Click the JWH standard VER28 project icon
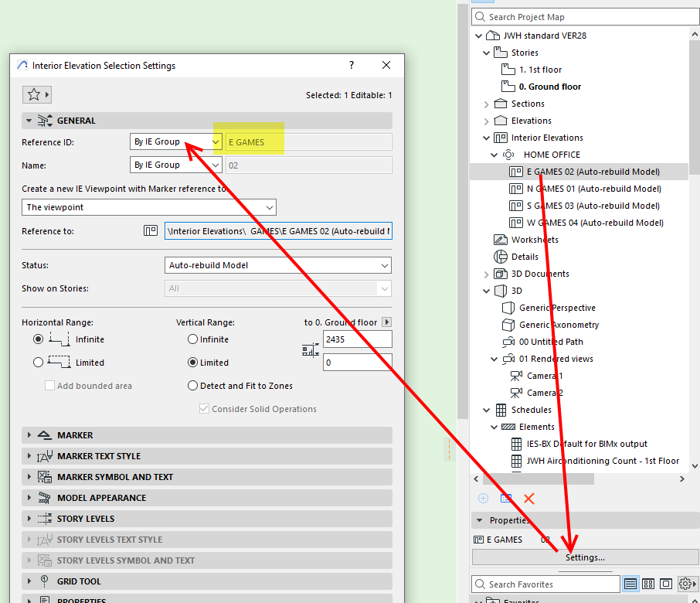Image resolution: width=700 pixels, height=603 pixels. coord(493,36)
